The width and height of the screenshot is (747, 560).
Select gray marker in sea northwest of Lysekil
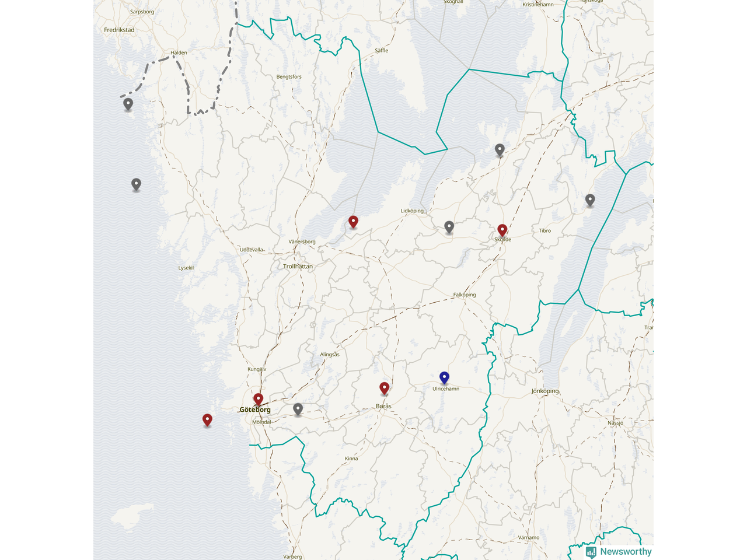tap(136, 184)
